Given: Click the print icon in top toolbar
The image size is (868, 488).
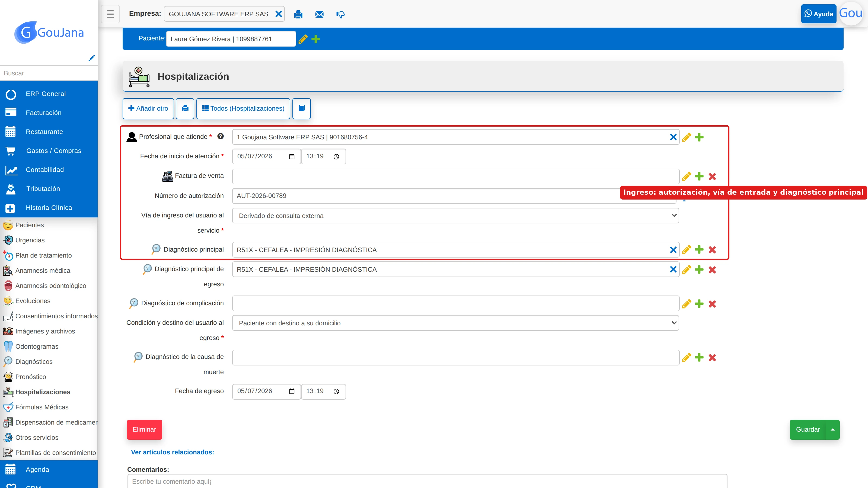Looking at the screenshot, I should 298,14.
